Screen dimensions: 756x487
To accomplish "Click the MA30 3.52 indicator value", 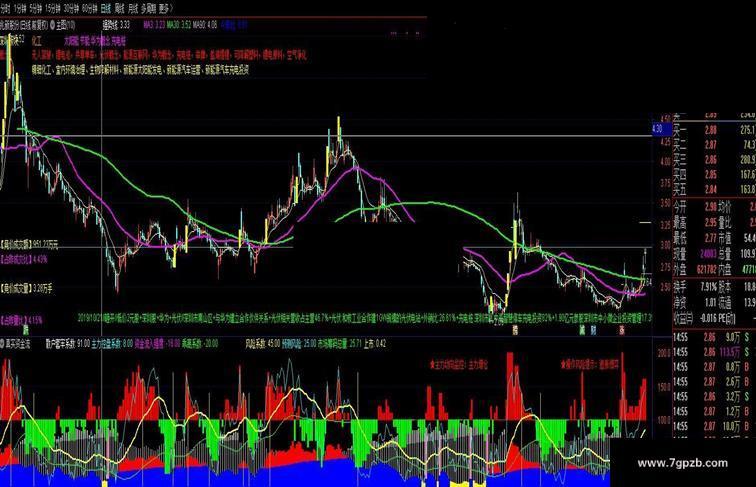I will click(x=178, y=25).
